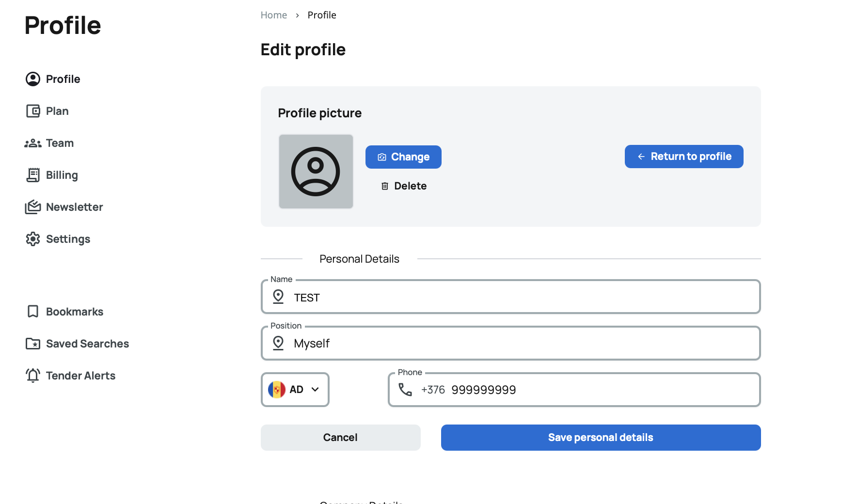Viewport: 857px width, 504px height.
Task: Click the Profile user icon in sidebar
Action: (33, 79)
